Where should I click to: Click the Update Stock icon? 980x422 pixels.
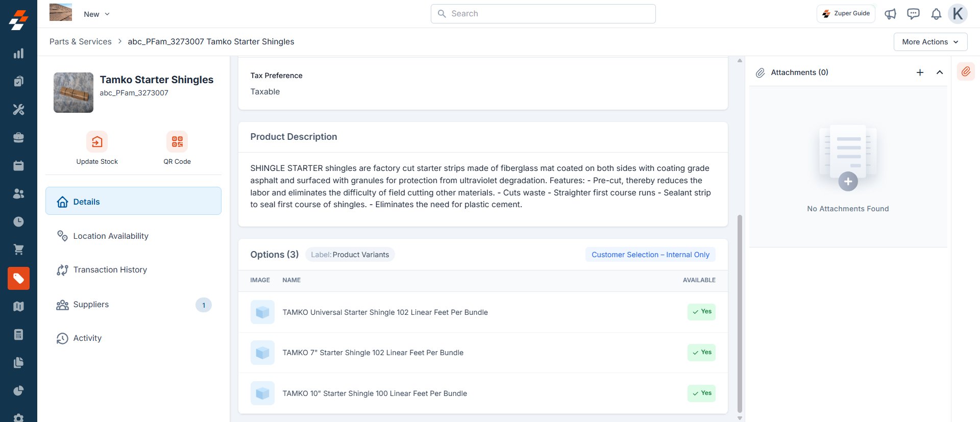coord(97,142)
